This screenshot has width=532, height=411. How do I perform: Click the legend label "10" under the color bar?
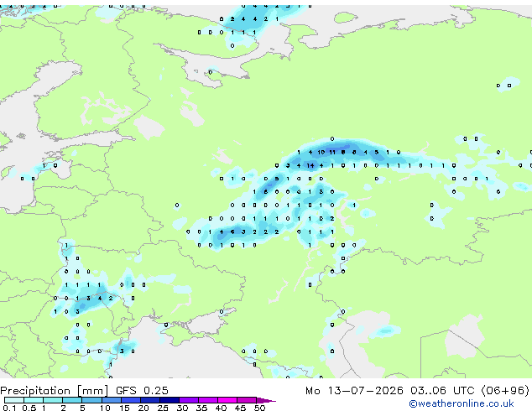click(x=105, y=408)
